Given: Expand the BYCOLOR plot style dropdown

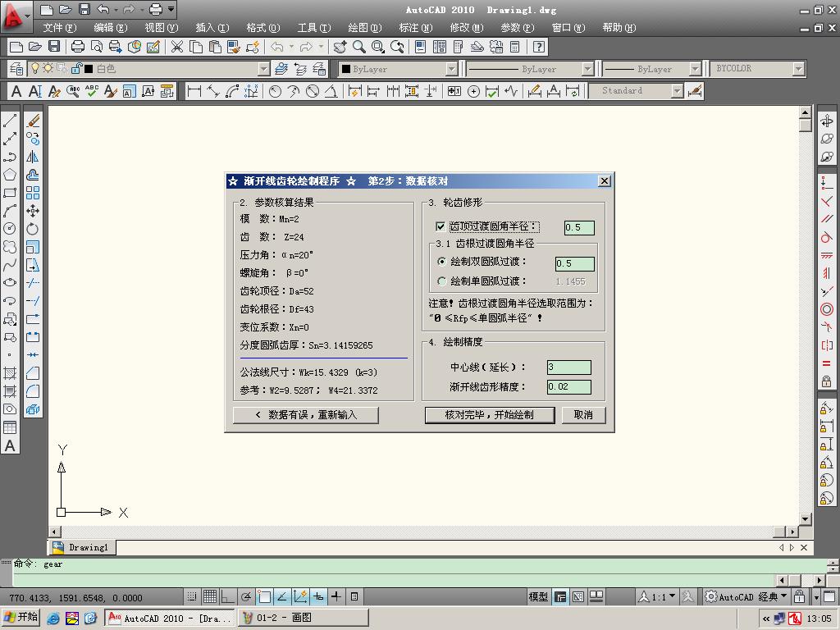Looking at the screenshot, I should coord(799,69).
